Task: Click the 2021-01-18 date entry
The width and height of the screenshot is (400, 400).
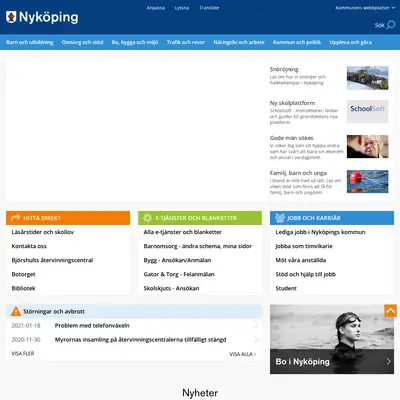Action: (x=26, y=325)
